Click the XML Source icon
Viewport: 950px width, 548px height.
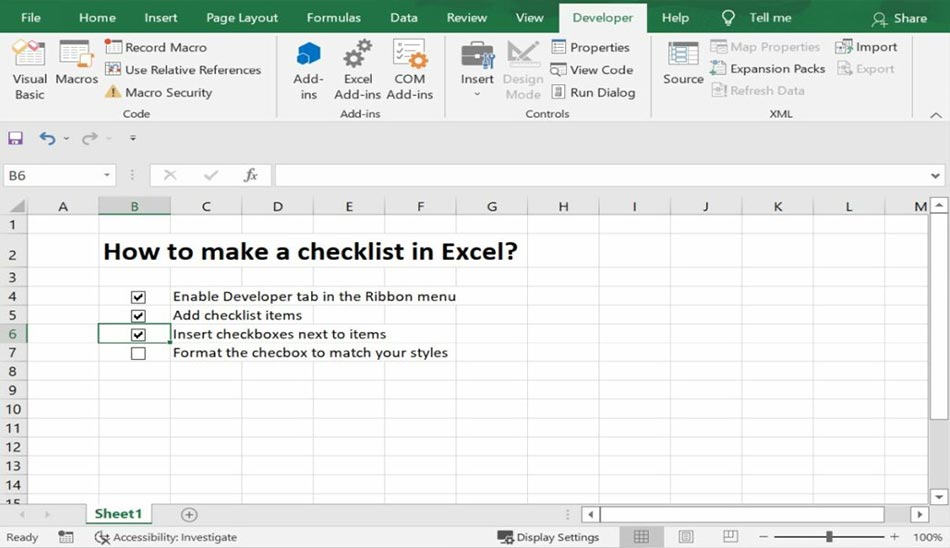[x=683, y=62]
